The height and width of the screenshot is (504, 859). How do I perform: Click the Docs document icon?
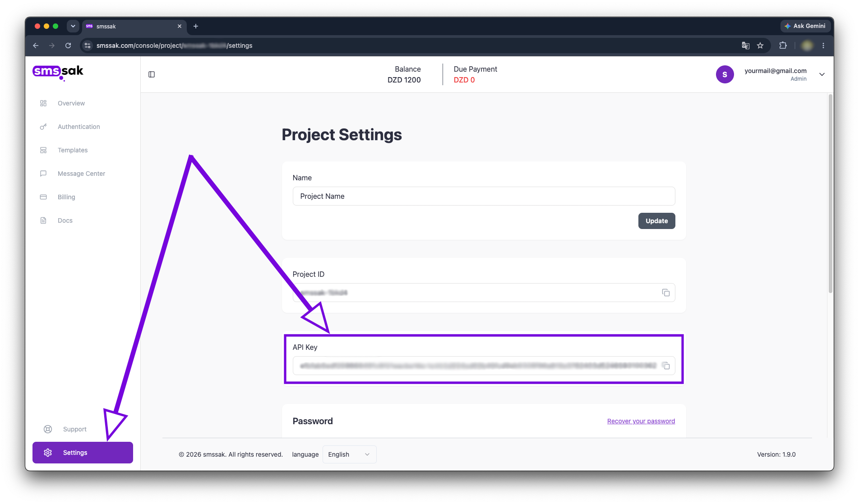[43, 220]
